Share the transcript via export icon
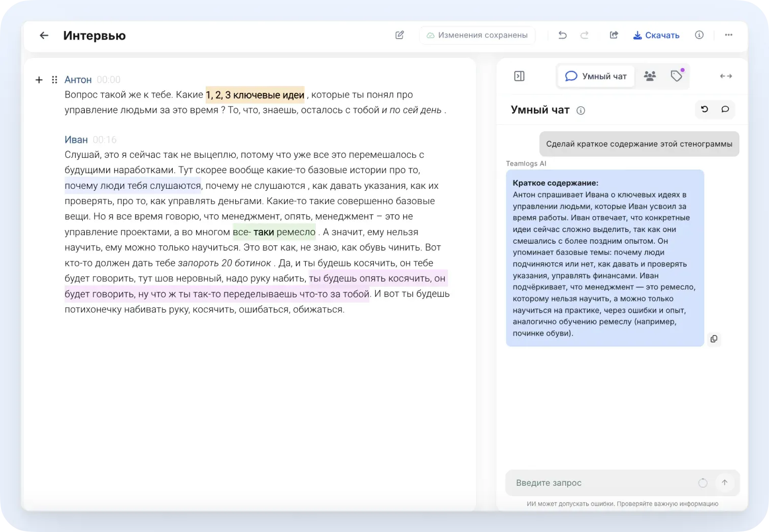The image size is (769, 532). (614, 35)
